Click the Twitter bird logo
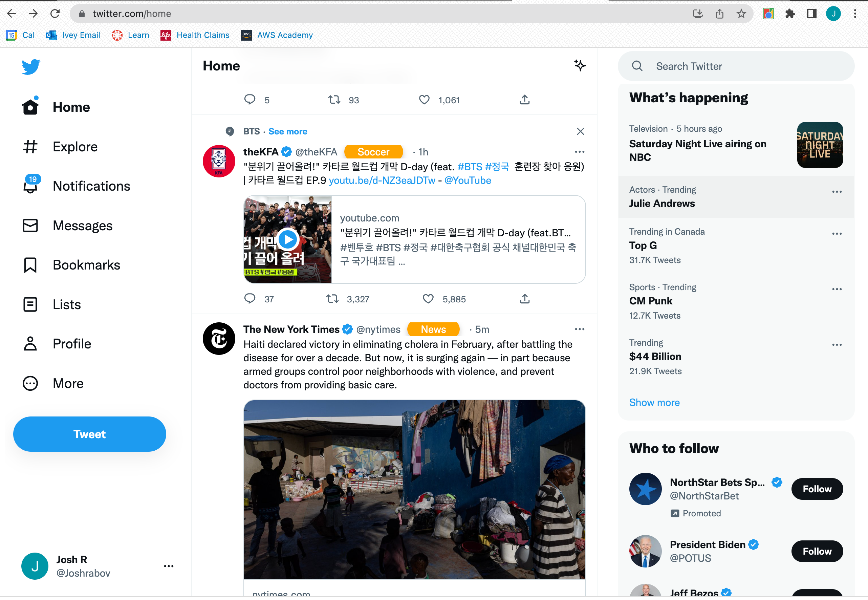The height and width of the screenshot is (600, 868). click(31, 67)
